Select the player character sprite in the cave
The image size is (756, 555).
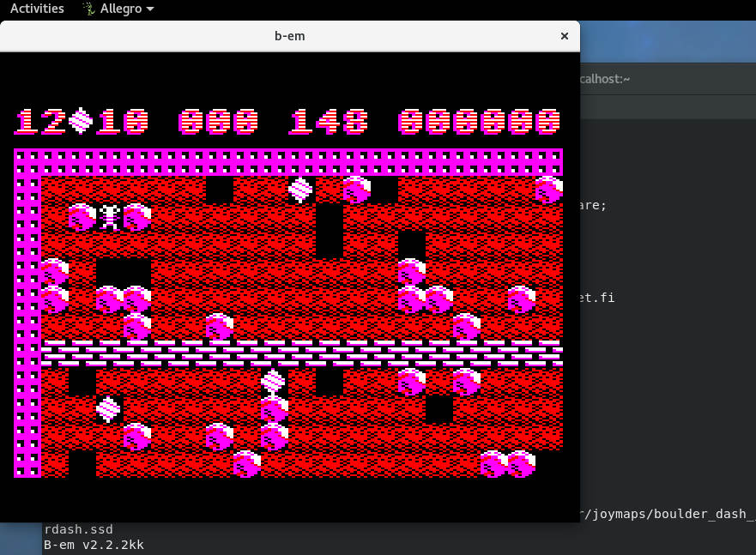(x=109, y=216)
